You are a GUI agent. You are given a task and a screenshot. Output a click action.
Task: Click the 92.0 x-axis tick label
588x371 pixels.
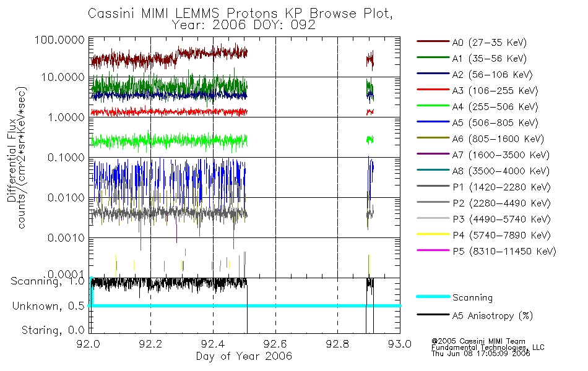(x=89, y=344)
